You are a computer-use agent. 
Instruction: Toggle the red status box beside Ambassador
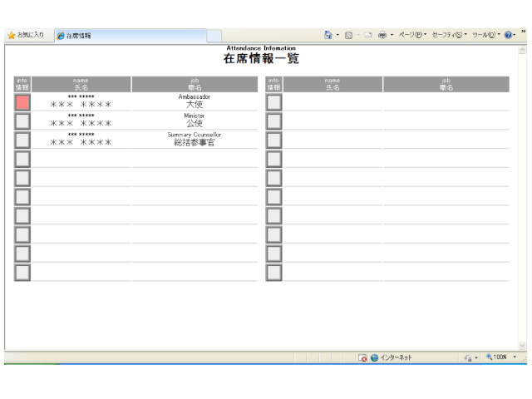click(x=22, y=102)
